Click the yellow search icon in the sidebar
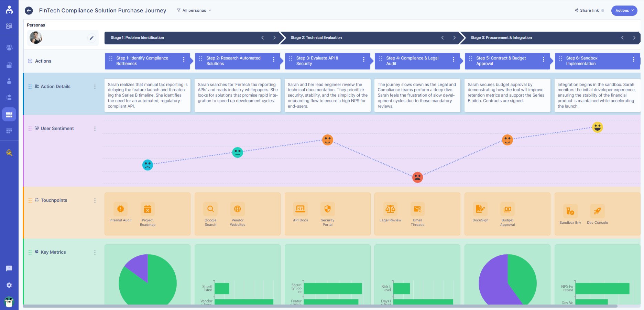The width and height of the screenshot is (644, 310). tap(9, 153)
